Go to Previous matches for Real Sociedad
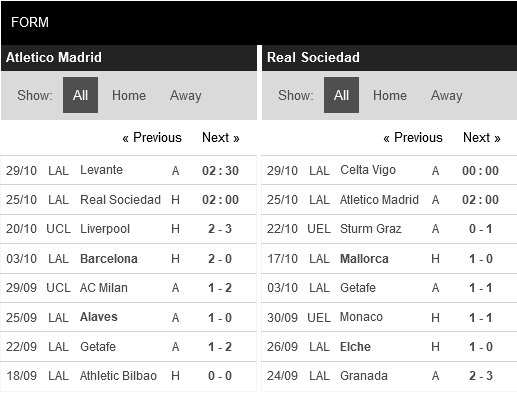 (413, 137)
